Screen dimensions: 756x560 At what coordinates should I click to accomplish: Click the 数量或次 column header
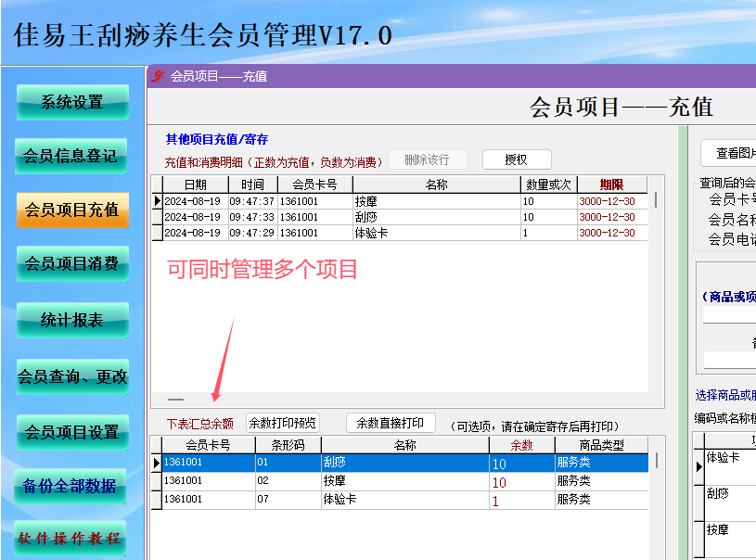pos(548,185)
